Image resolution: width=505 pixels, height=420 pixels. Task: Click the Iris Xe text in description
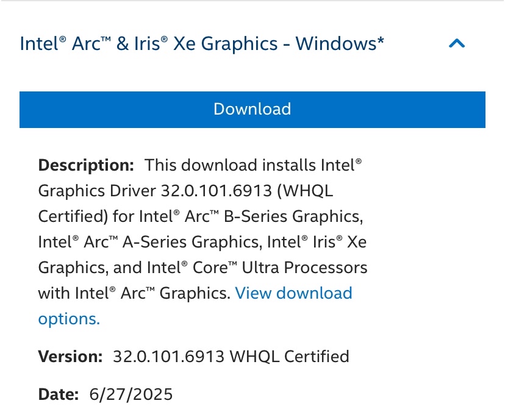343,242
